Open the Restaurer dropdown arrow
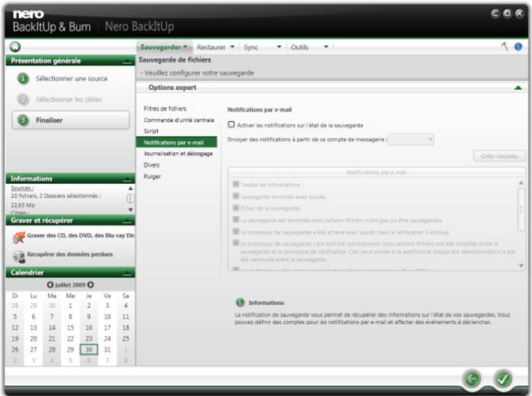This screenshot has height=396, width=532. (233, 47)
